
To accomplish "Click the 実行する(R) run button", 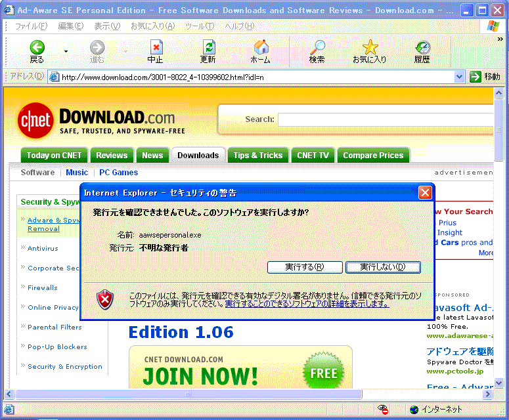I will pyautogui.click(x=305, y=267).
